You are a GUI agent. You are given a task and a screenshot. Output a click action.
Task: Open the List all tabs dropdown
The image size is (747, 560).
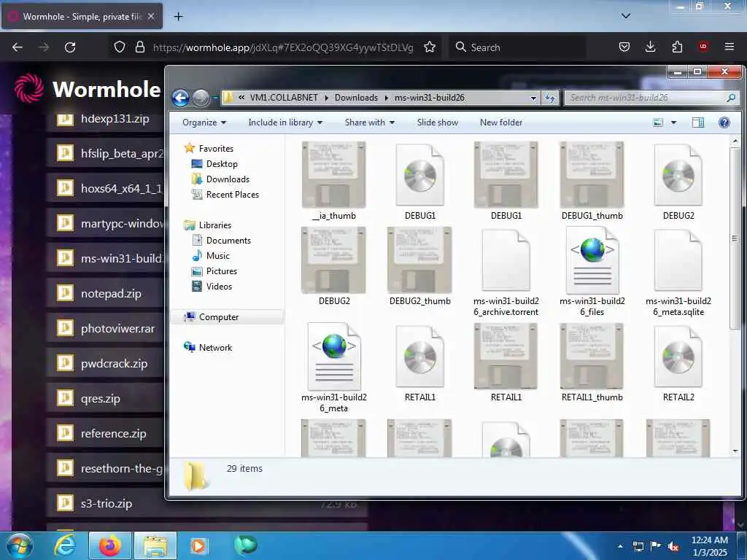626,16
